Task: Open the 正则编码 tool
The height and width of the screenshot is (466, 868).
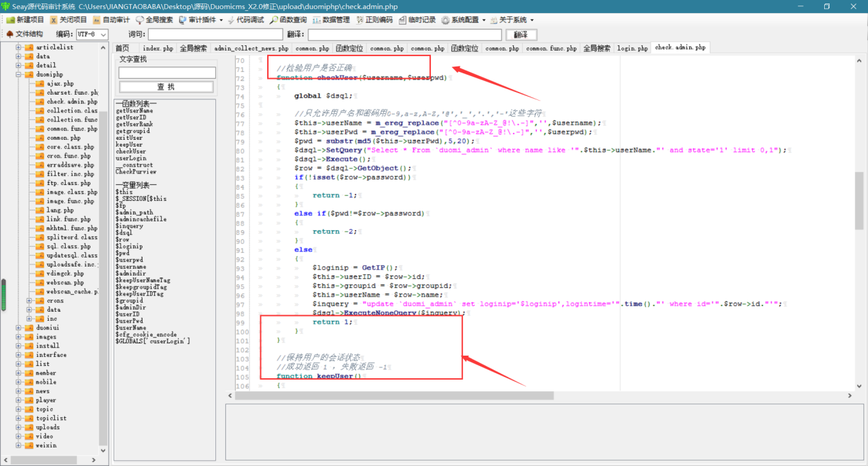Action: click(x=374, y=20)
